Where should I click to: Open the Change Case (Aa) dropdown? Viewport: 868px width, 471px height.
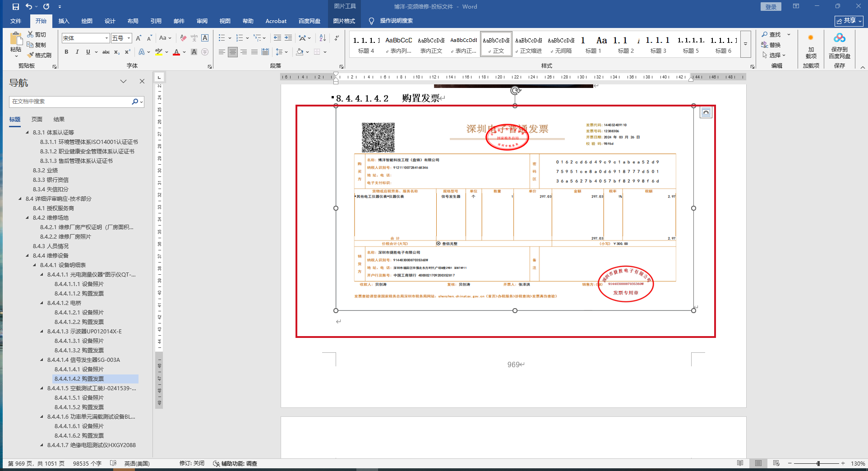pos(165,38)
